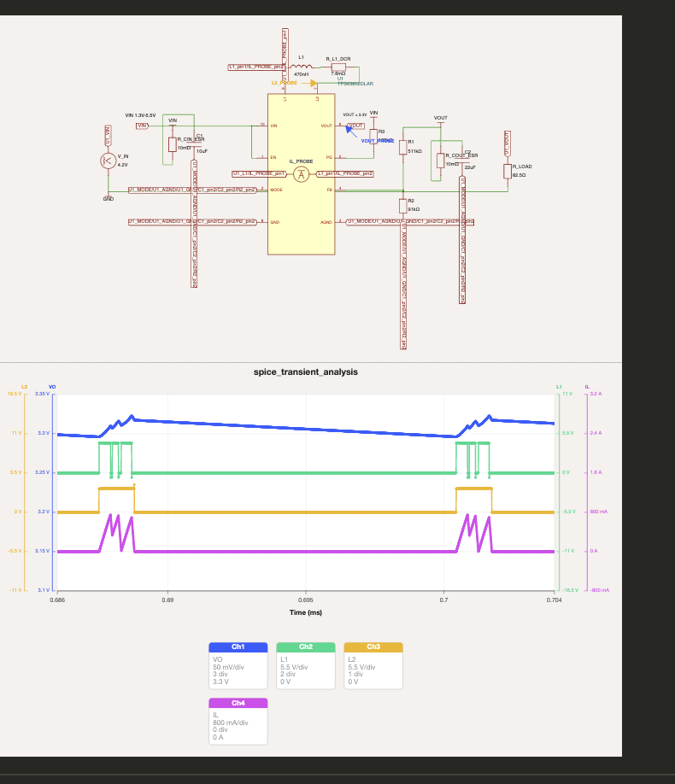Click the purple IL axis label
The height and width of the screenshot is (784, 675).
588,387
